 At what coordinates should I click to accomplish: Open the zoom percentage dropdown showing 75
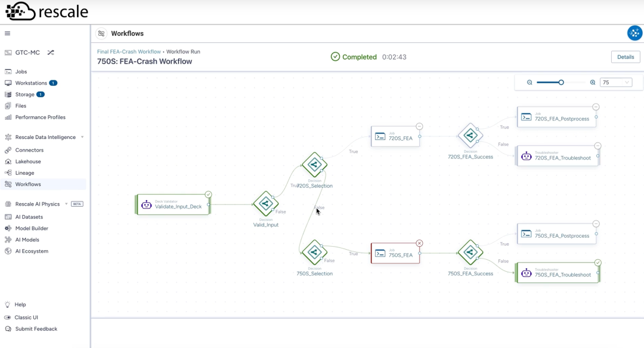coord(615,82)
